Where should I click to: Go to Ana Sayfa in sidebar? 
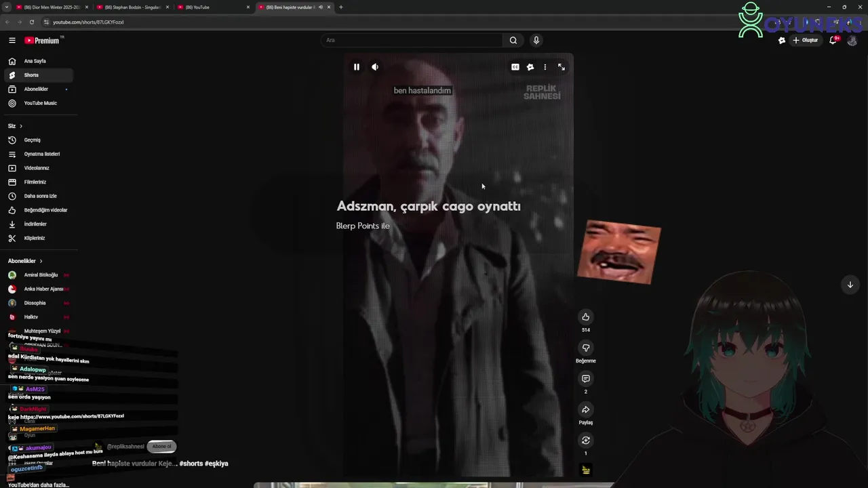pos(38,61)
